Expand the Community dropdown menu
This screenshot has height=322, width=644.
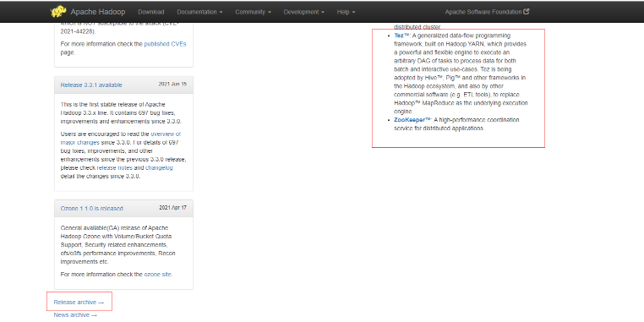(x=253, y=12)
